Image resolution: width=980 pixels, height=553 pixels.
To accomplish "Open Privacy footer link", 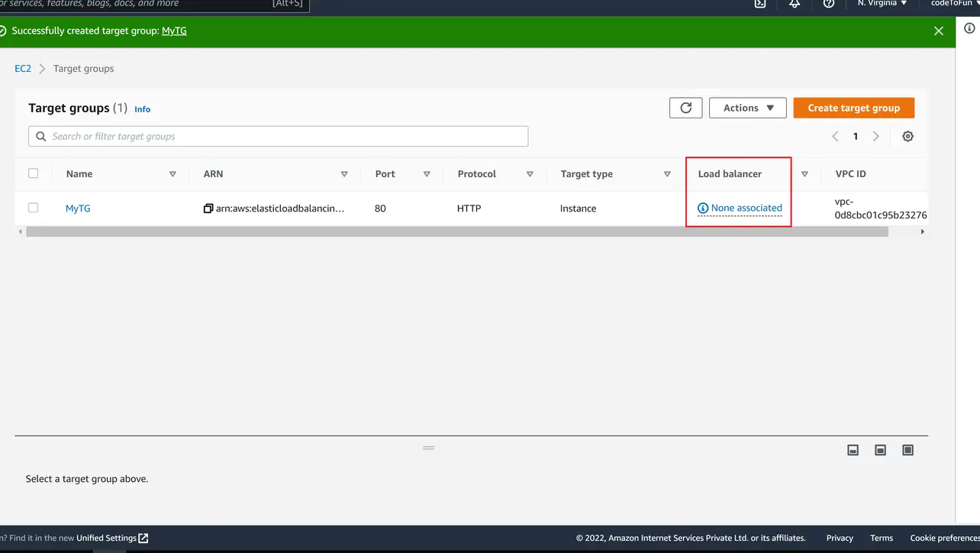I will [840, 538].
